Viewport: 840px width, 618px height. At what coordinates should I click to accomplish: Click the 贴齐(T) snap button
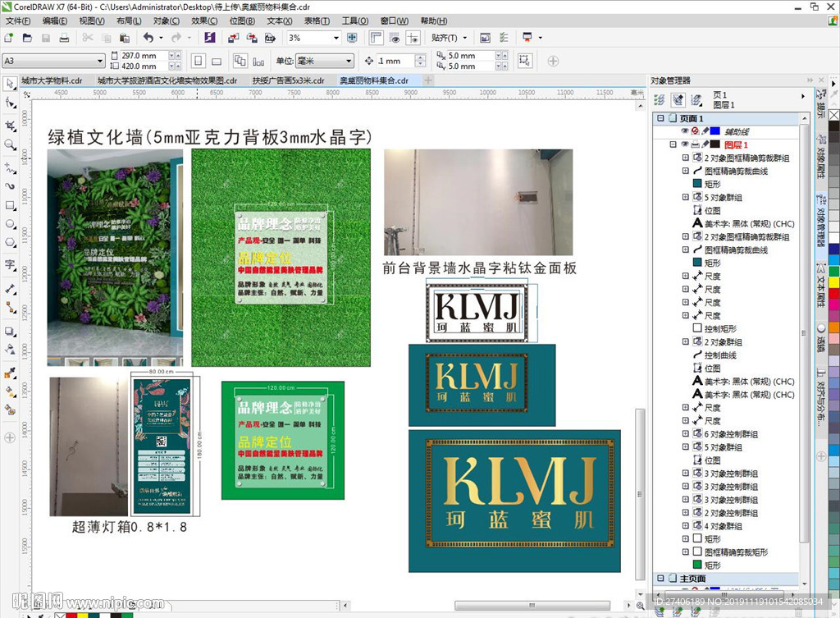click(449, 38)
